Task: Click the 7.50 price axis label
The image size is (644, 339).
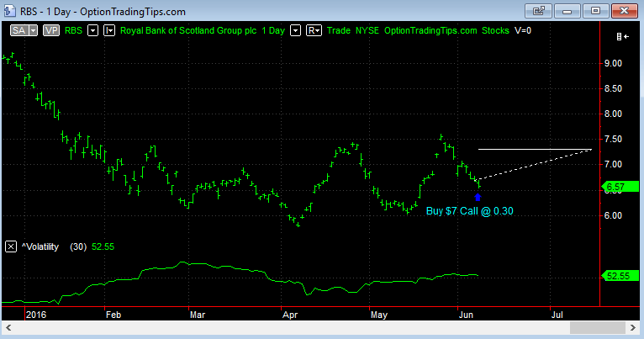Action: (x=613, y=140)
